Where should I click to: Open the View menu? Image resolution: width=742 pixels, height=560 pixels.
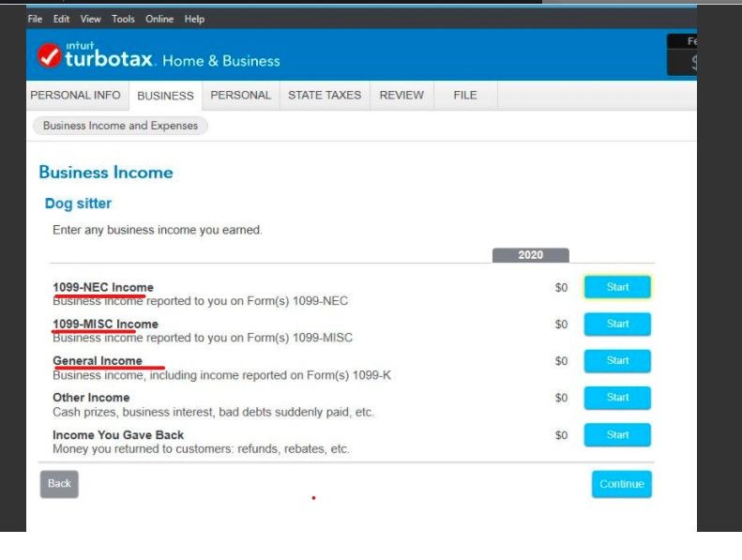[x=90, y=19]
